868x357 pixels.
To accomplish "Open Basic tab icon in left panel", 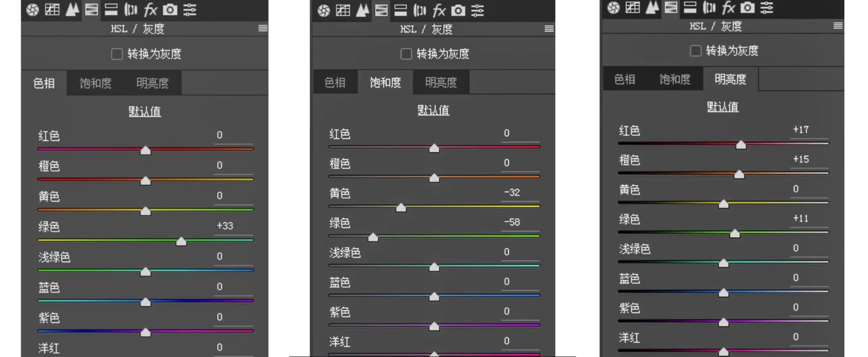I will coord(33,10).
